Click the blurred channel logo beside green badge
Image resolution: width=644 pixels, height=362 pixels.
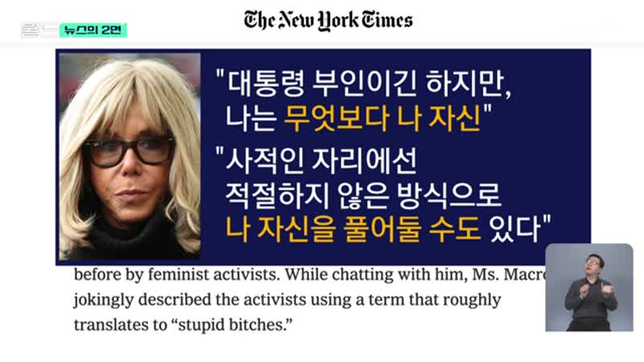[39, 31]
